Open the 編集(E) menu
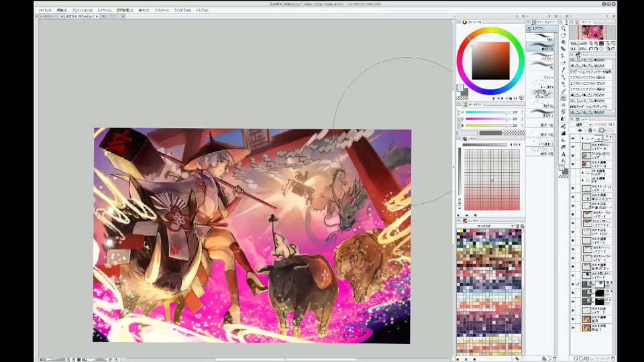 [x=62, y=10]
